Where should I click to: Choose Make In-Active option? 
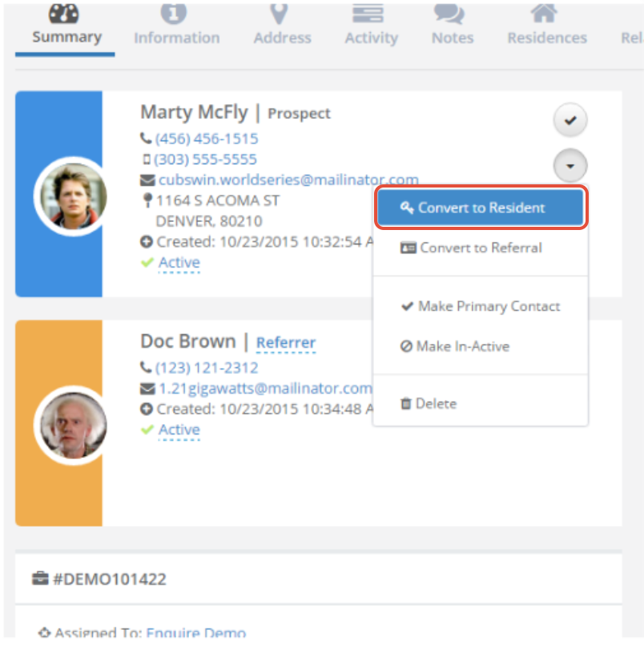coord(481,346)
